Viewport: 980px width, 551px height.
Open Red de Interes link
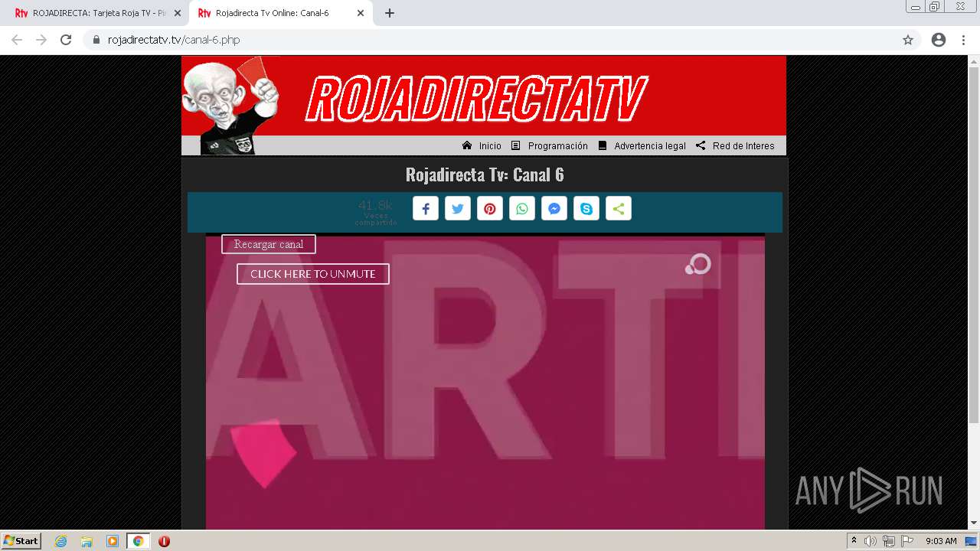(x=743, y=146)
